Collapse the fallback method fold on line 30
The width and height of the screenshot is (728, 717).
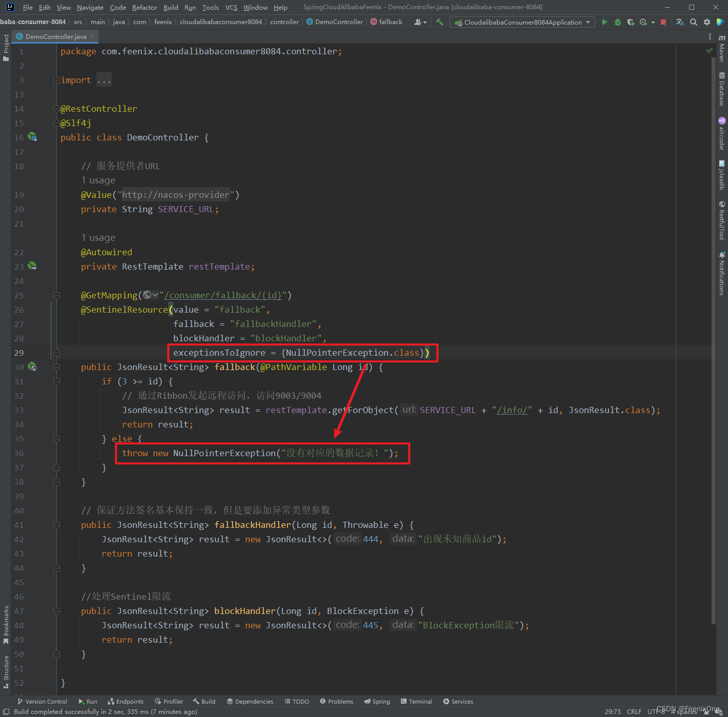point(56,367)
